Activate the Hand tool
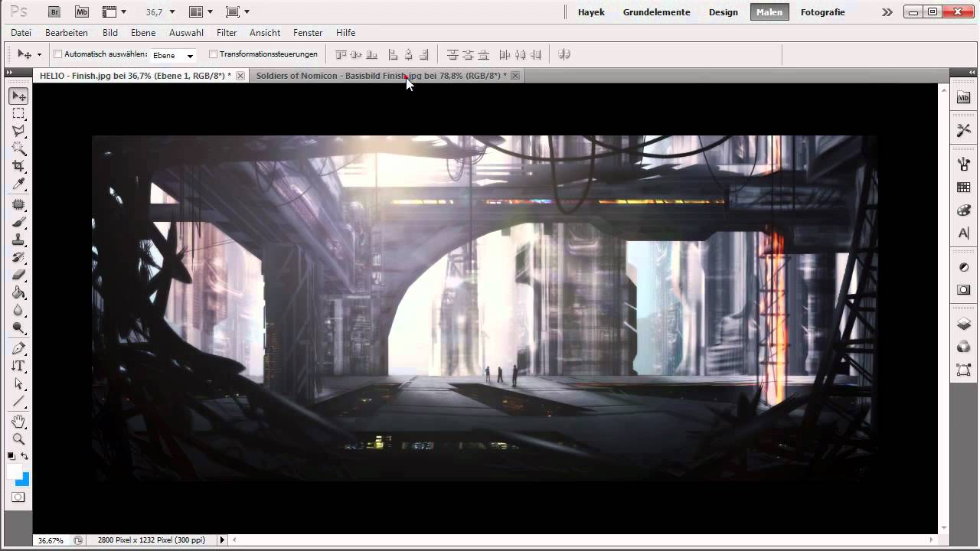 click(18, 422)
